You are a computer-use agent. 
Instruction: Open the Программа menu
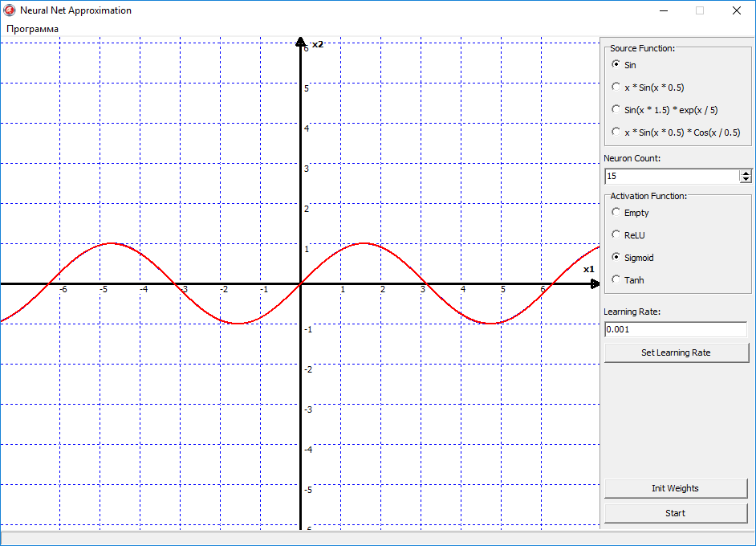(x=32, y=29)
